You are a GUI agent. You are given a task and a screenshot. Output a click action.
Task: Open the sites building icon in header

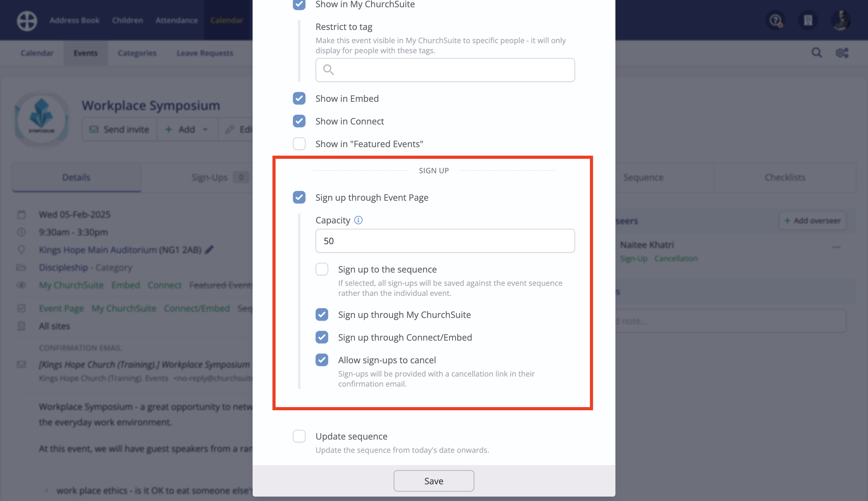click(x=808, y=20)
